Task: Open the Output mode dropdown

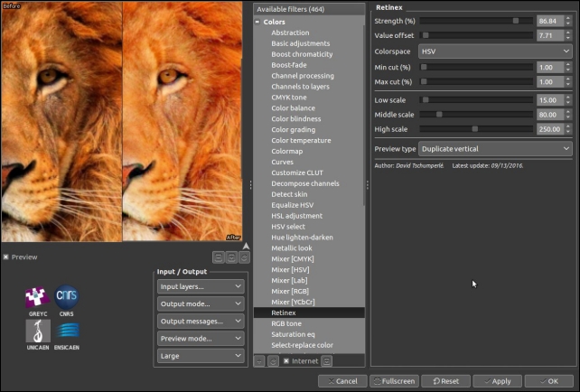Action: [201, 304]
